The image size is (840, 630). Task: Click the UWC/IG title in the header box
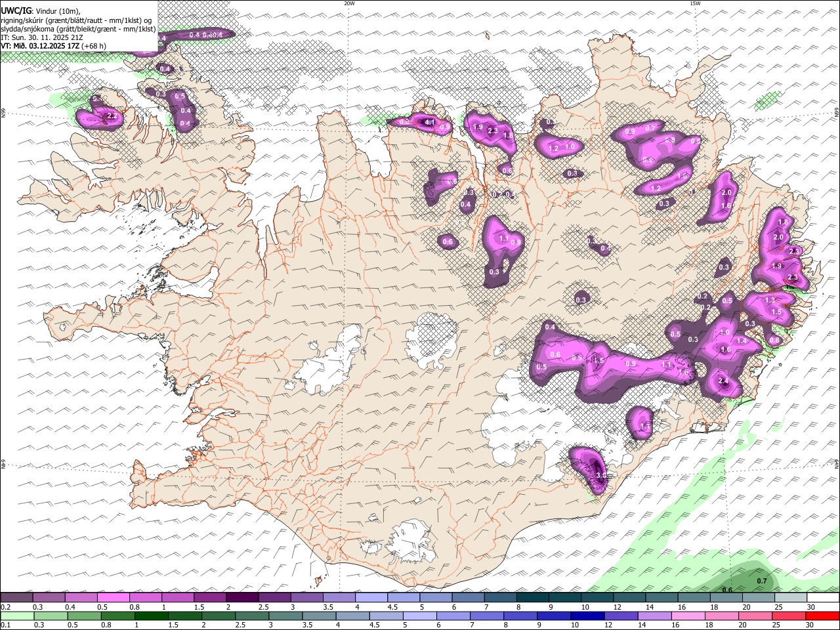pyautogui.click(x=15, y=10)
